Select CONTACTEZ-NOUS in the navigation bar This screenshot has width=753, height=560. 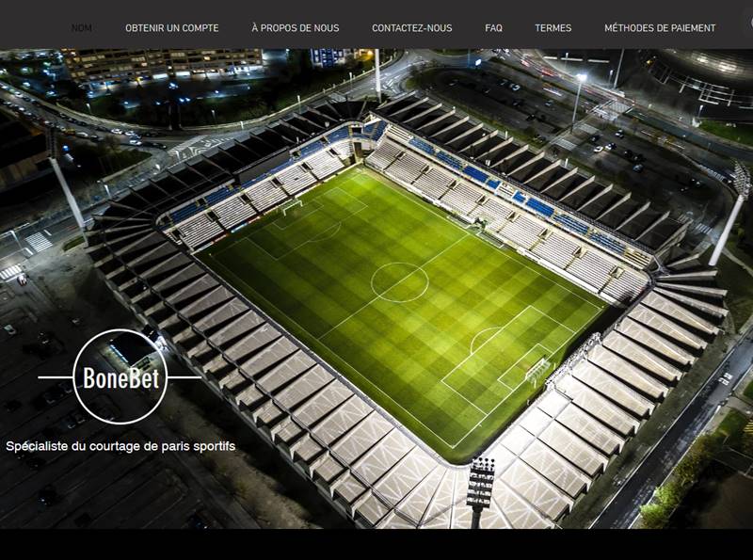(412, 28)
